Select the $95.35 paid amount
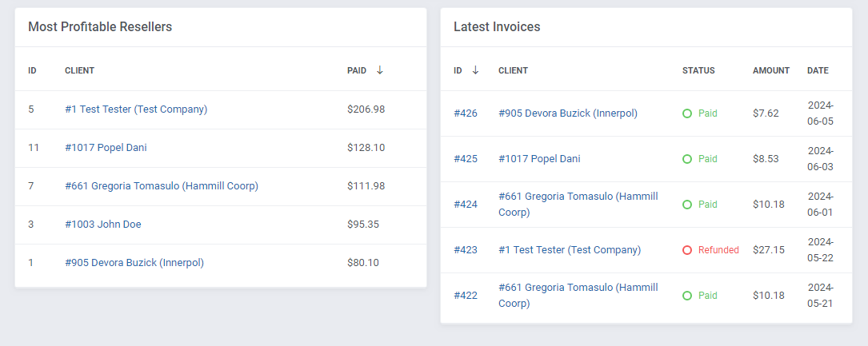The width and height of the screenshot is (868, 346). click(x=363, y=225)
